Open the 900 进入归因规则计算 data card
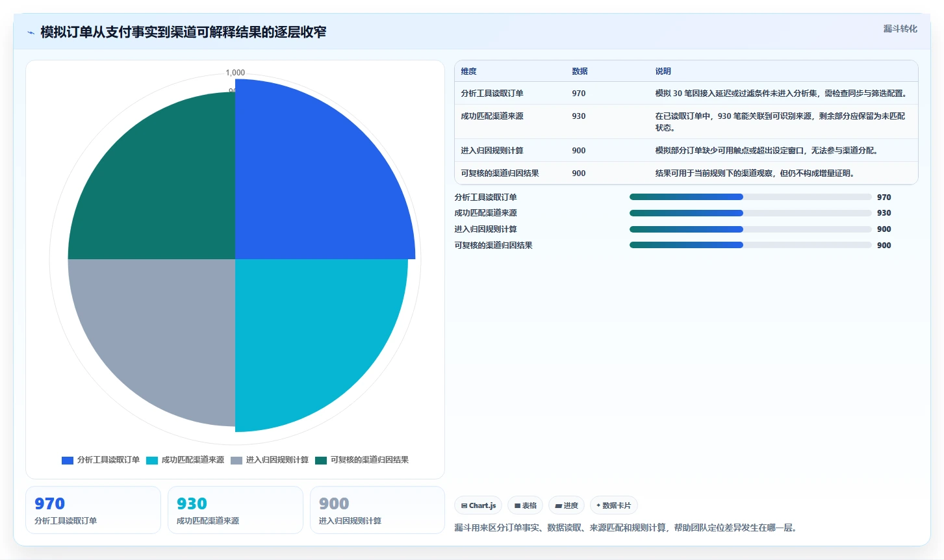 377,510
